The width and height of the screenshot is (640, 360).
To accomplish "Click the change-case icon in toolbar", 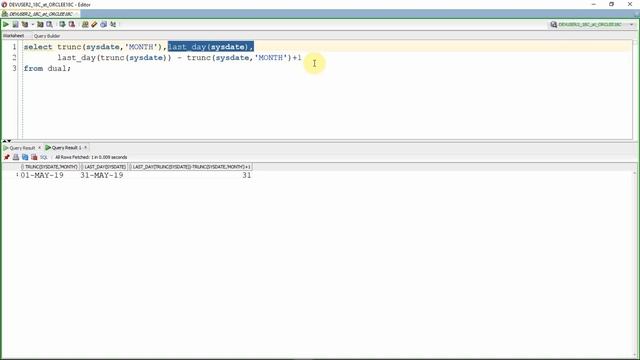I will point(113,24).
